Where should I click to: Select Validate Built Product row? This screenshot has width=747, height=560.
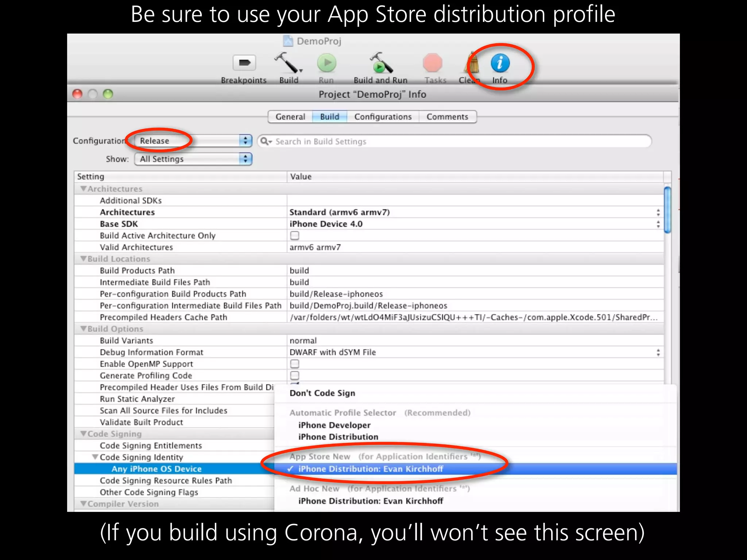(174, 422)
